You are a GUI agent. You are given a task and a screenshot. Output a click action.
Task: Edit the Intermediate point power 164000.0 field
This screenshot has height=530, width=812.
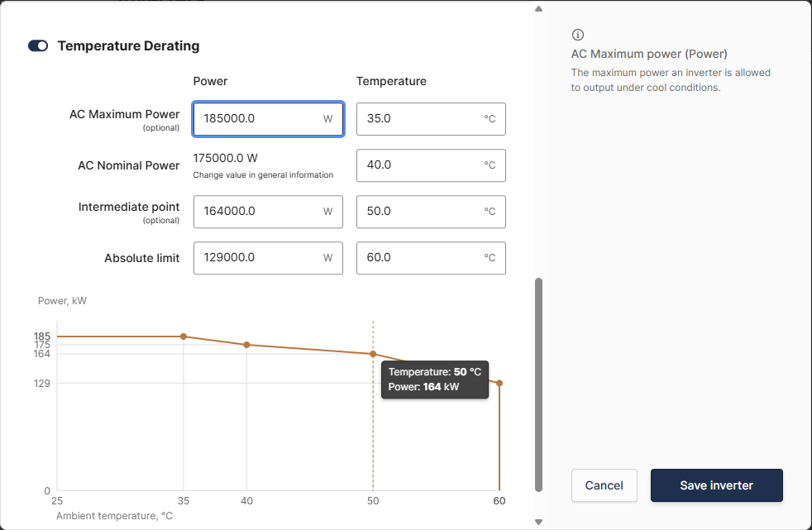(x=268, y=212)
